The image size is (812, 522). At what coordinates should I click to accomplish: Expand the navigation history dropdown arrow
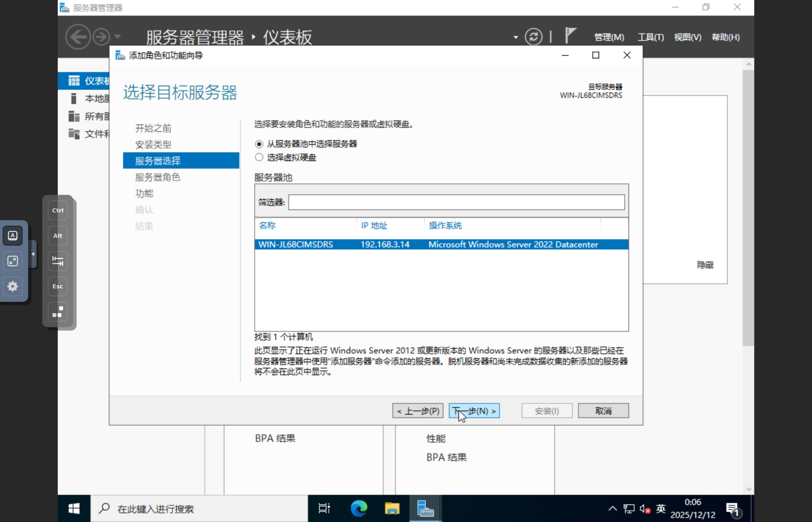click(x=117, y=37)
